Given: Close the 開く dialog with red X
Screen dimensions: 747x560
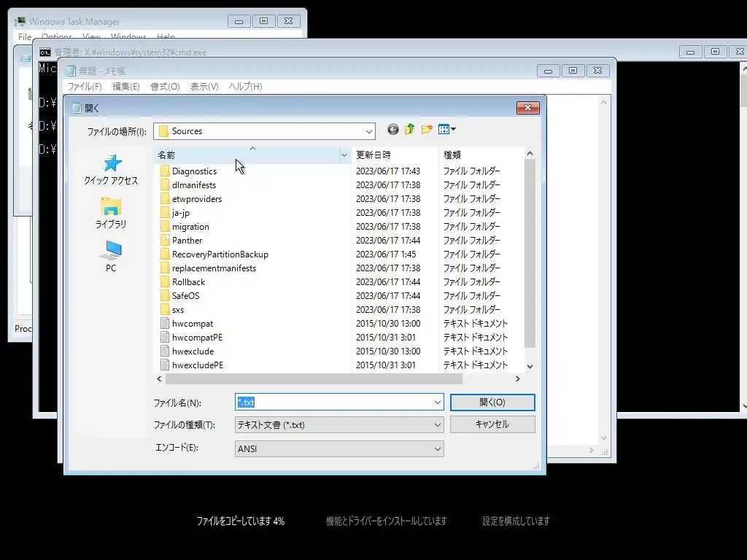Looking at the screenshot, I should click(528, 108).
